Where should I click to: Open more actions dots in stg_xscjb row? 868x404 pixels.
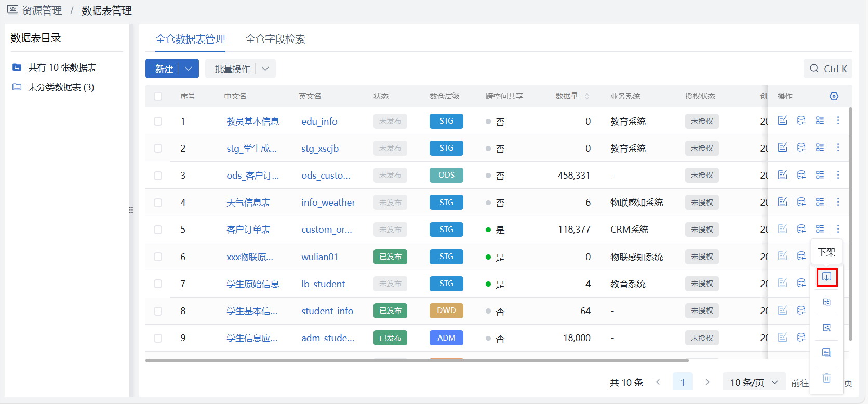pyautogui.click(x=838, y=147)
